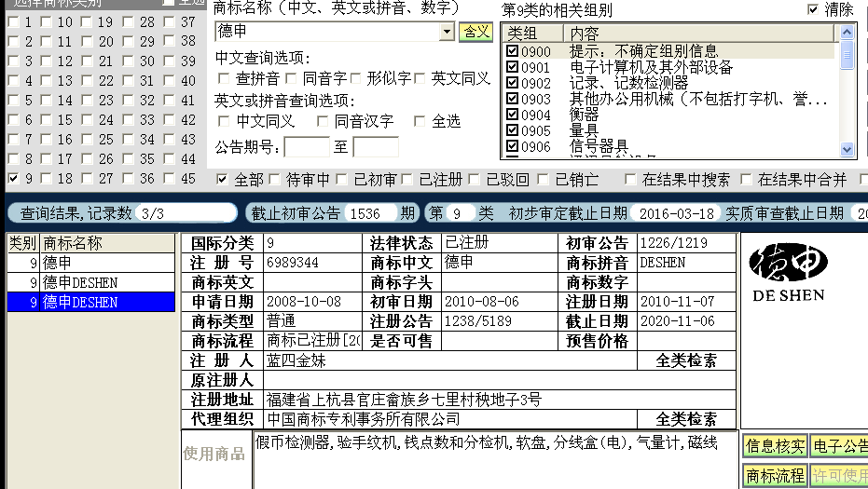Viewport: 868px width, 489px height.
Task: Select the 待审中 status checkbox
Action: (x=274, y=179)
